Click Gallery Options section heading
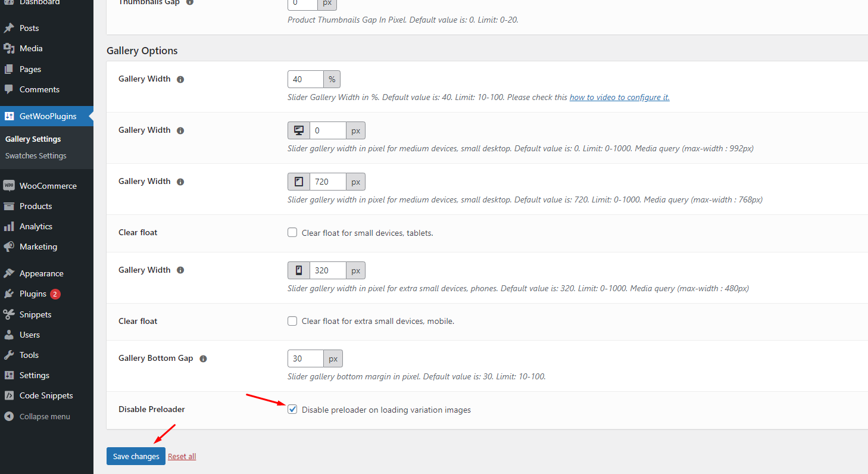 point(142,51)
